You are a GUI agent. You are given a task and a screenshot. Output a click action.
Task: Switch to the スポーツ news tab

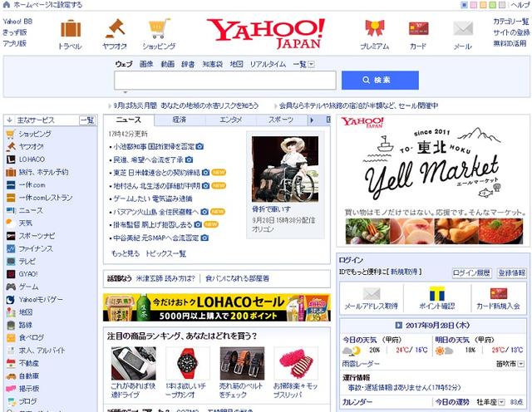pyautogui.click(x=281, y=120)
